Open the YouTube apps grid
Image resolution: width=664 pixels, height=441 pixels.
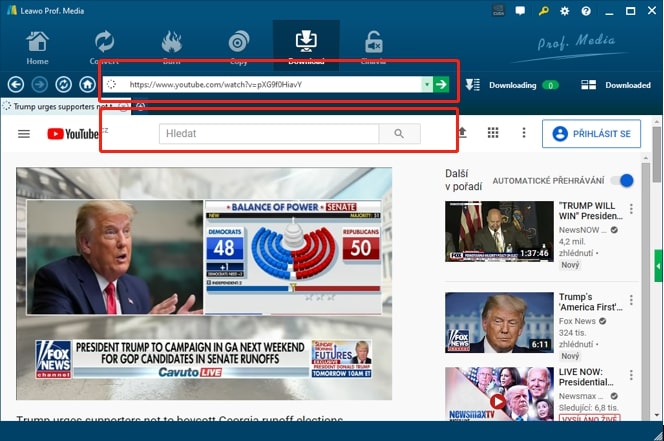pos(493,133)
